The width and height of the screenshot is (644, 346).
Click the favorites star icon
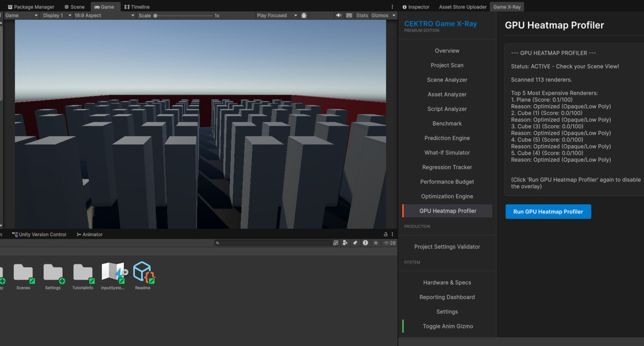376,243
